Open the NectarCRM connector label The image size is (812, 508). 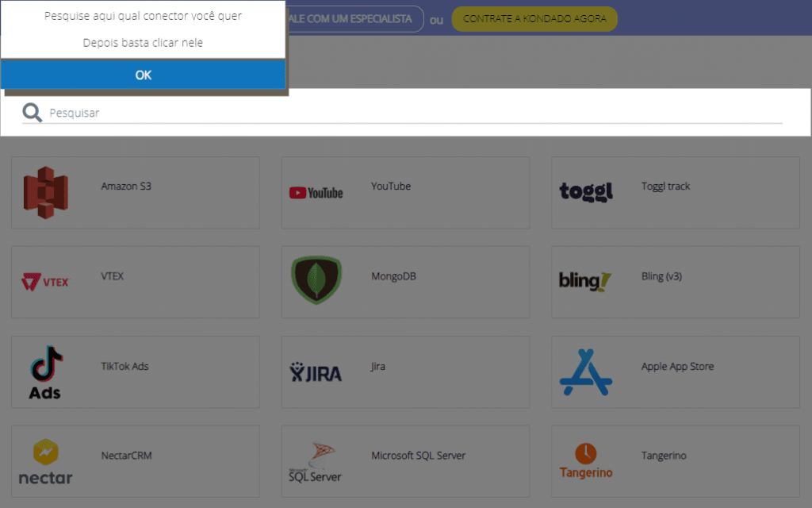pos(126,456)
